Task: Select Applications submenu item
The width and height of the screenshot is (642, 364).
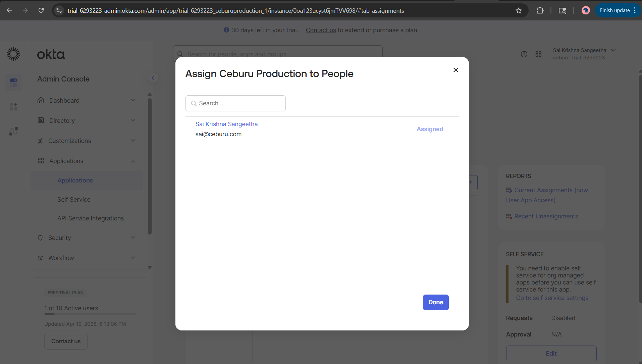Action: pos(87,180)
